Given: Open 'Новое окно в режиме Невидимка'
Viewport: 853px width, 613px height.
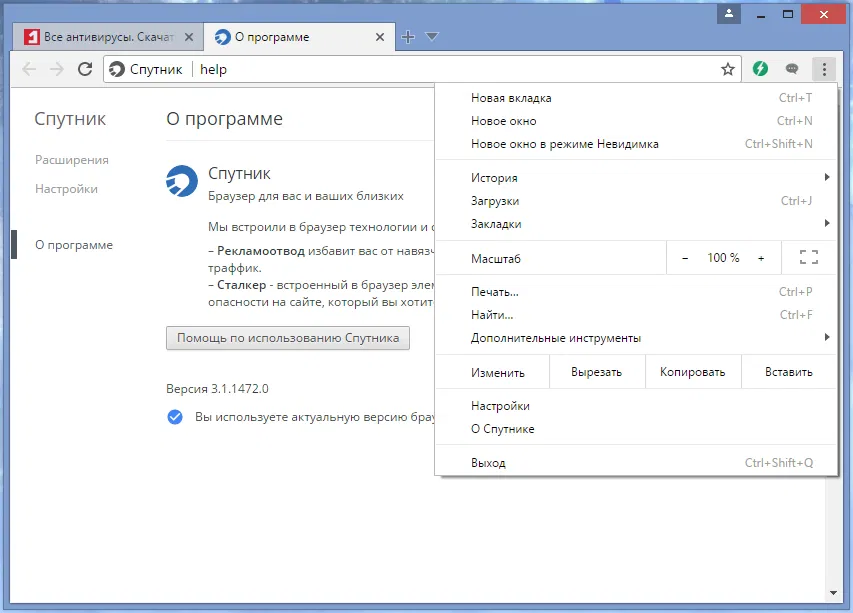Looking at the screenshot, I should coord(636,144).
